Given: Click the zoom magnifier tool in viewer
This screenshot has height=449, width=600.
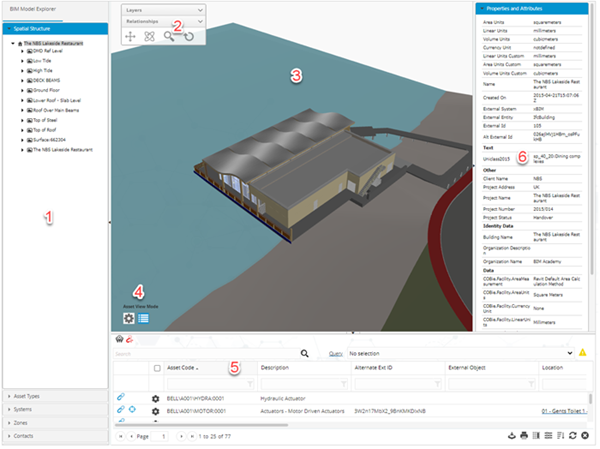Looking at the screenshot, I should tap(169, 36).
